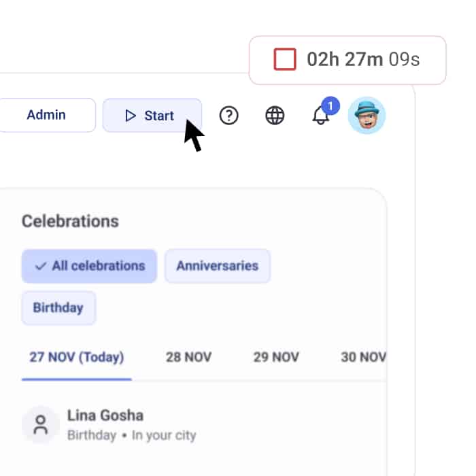Viewport: 476px width, 476px height.
Task: Click Lina Gosha's person icon
Action: point(41,425)
